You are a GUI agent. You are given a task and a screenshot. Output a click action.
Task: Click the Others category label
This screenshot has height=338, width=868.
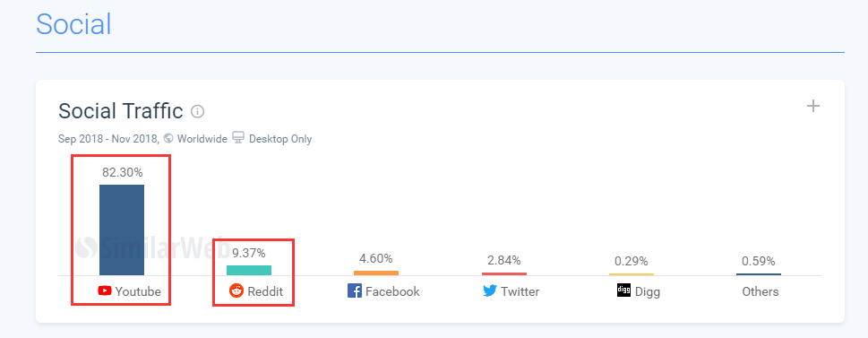tap(761, 291)
